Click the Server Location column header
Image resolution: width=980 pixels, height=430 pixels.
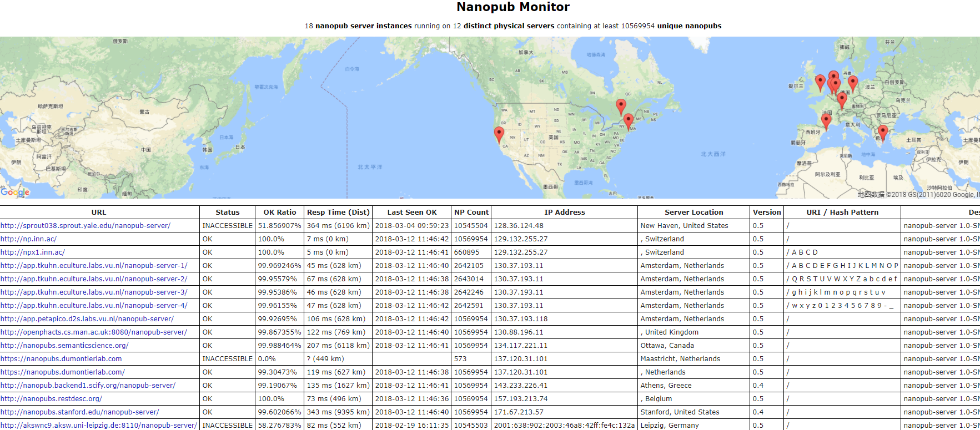tap(694, 213)
